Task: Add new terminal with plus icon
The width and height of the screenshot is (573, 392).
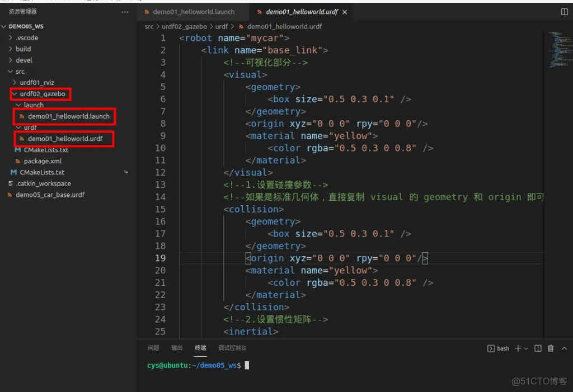Action: pos(518,348)
